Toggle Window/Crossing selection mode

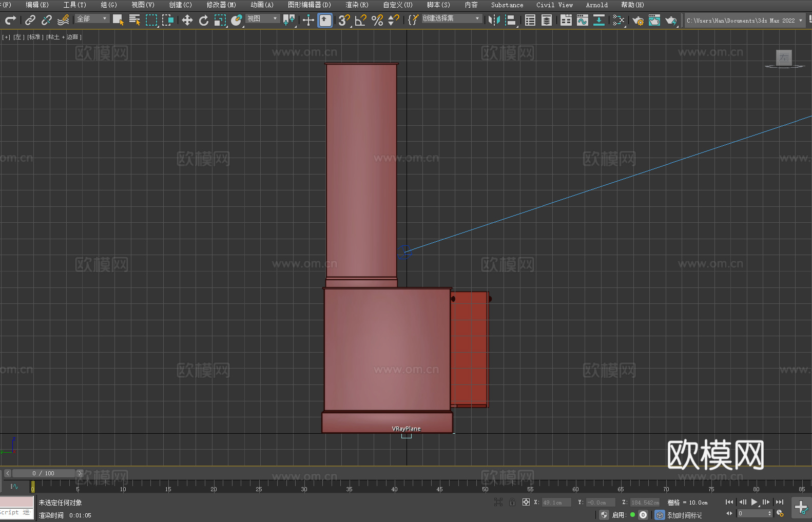pos(168,20)
